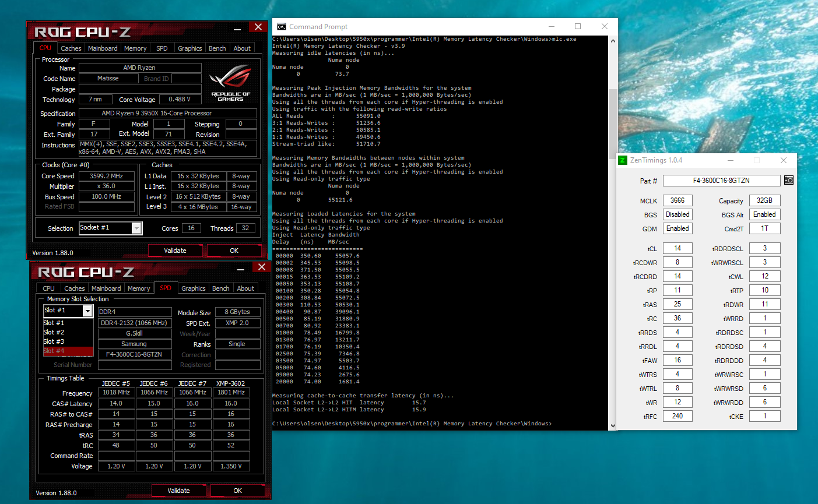
Task: Maximize the Command Prompt window
Action: click(x=578, y=27)
